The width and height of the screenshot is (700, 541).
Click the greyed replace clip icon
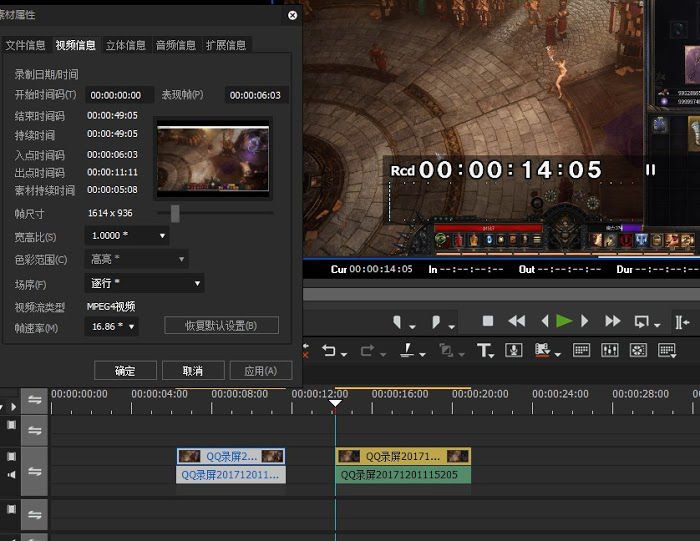point(446,350)
